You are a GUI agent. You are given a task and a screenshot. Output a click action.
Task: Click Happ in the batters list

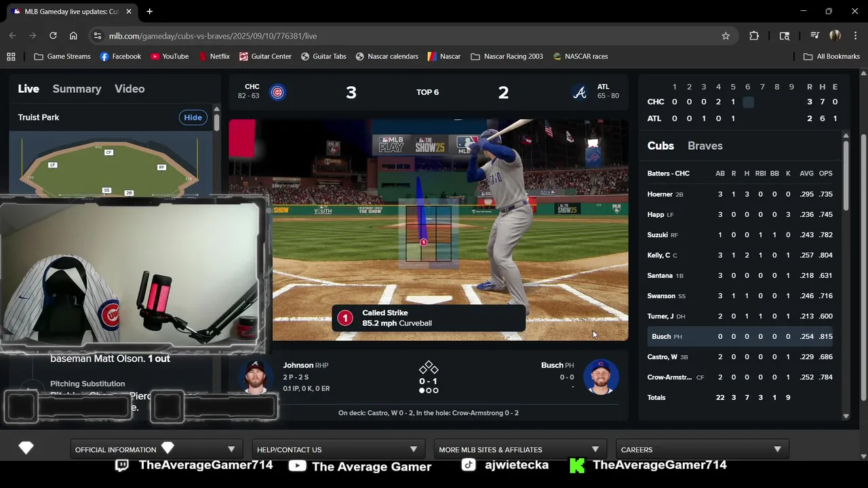tap(655, 214)
